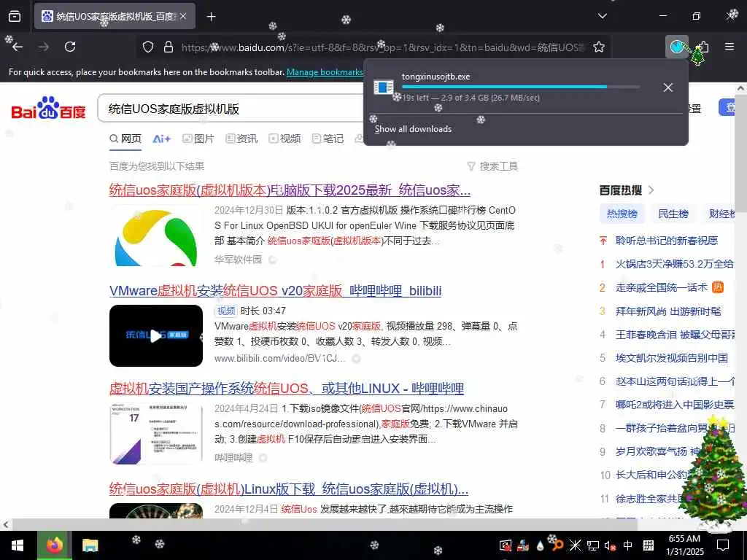Open 虚拟机安装国产操作系统统信UOS result link
The height and width of the screenshot is (560, 747).
286,388
